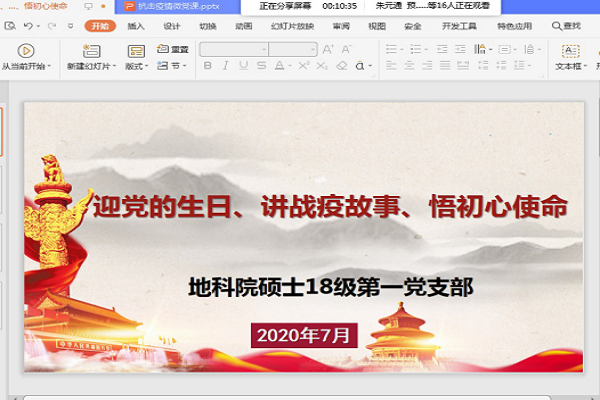Expand the 版式 layout dropdown
Image resolution: width=600 pixels, height=400 pixels.
147,66
